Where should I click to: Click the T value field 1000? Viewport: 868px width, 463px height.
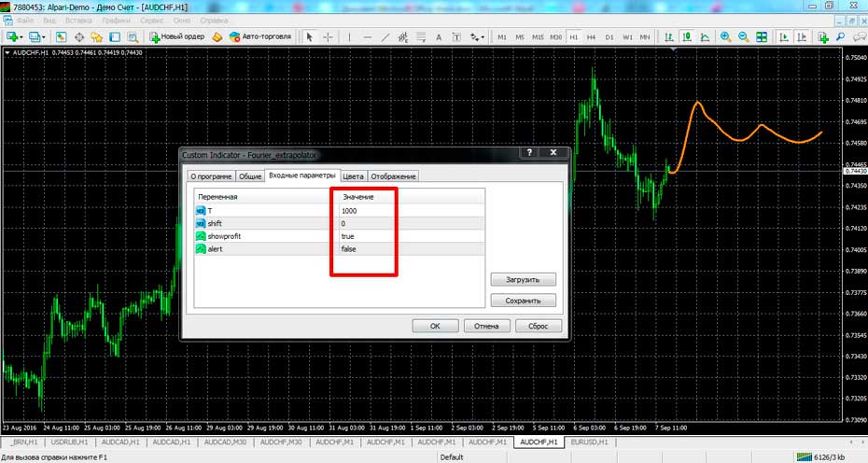349,211
